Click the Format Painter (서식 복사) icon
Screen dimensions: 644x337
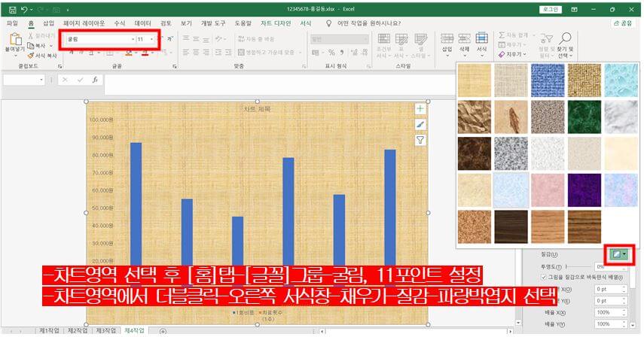tap(31, 56)
